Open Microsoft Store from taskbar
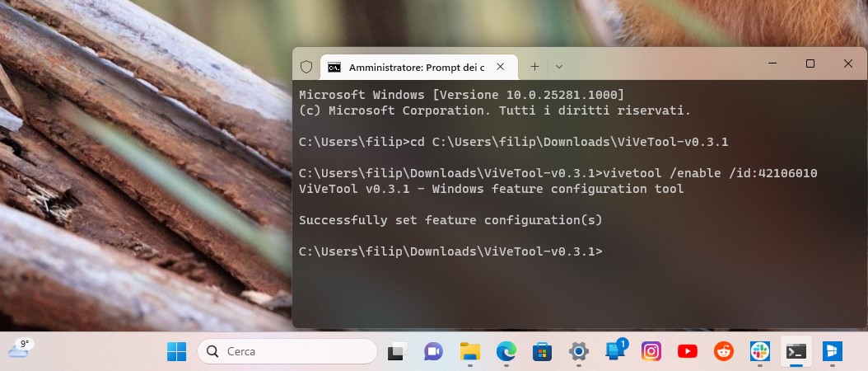This screenshot has width=868, height=371. tap(542, 351)
